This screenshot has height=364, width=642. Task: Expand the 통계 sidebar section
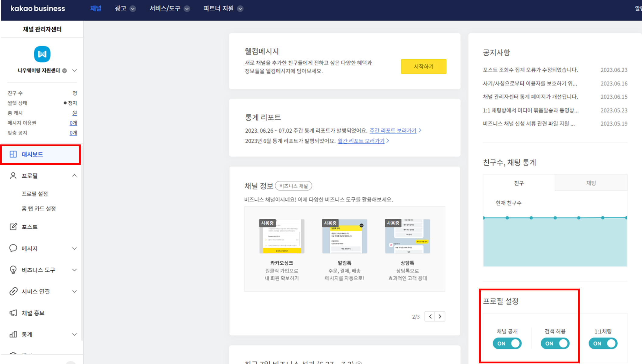(x=74, y=335)
